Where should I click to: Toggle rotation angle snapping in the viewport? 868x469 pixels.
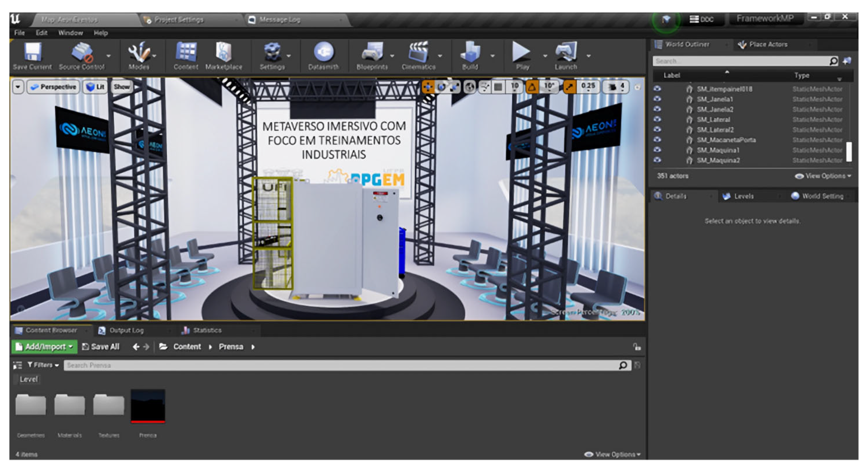532,87
